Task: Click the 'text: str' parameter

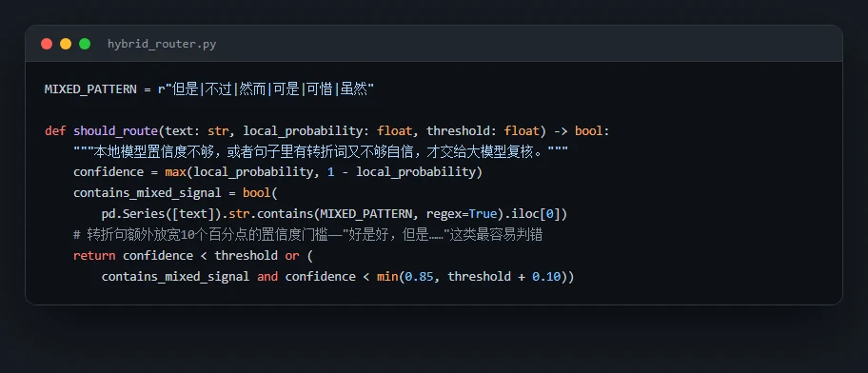Action: [196, 131]
